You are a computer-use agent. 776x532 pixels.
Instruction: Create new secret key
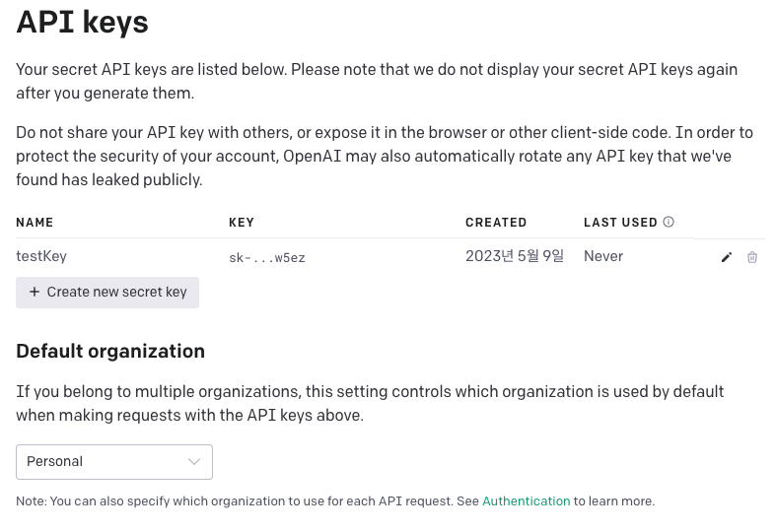pyautogui.click(x=107, y=293)
